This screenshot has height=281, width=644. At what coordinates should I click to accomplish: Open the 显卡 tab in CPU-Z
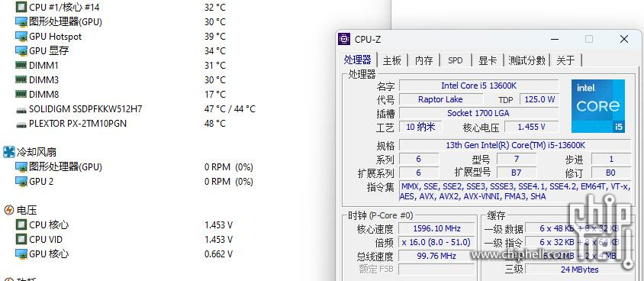click(x=488, y=60)
